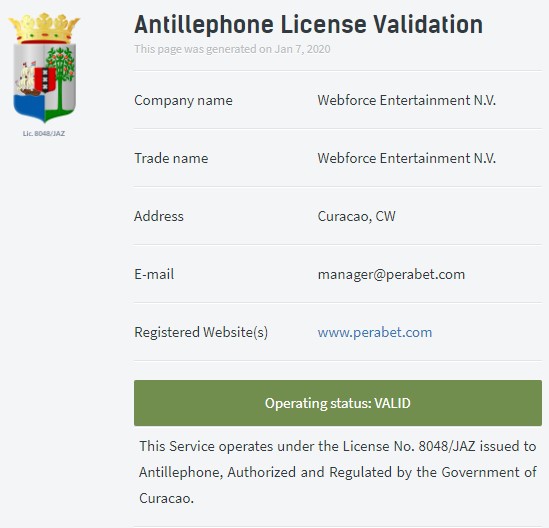Click the Webforce Entertainment N.V. trade name value
549x528 pixels.
[x=406, y=158]
